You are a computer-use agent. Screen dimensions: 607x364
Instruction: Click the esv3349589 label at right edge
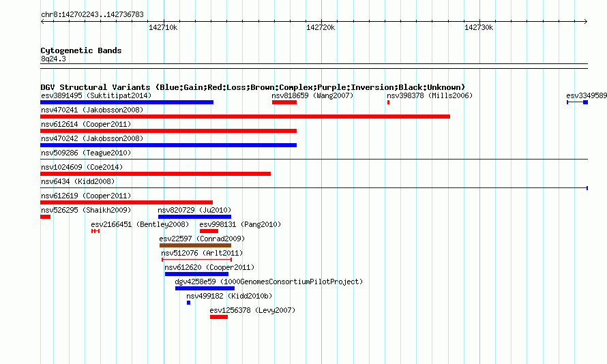click(x=587, y=95)
